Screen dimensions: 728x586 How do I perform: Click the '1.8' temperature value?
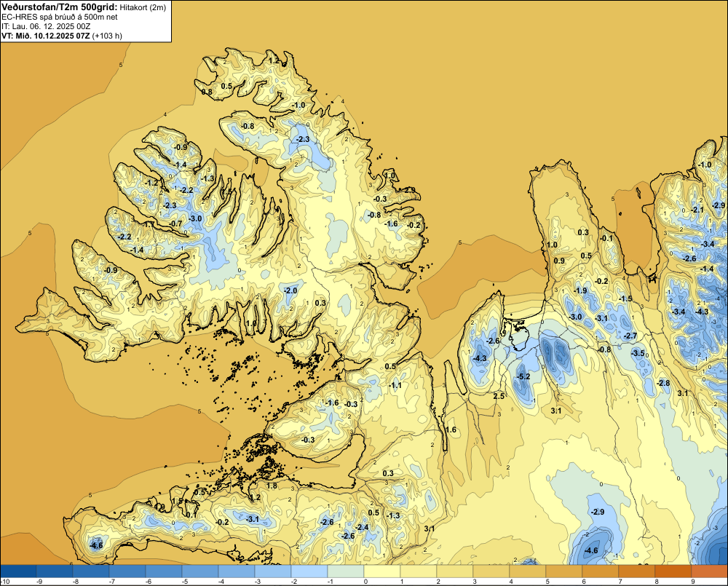(x=272, y=486)
